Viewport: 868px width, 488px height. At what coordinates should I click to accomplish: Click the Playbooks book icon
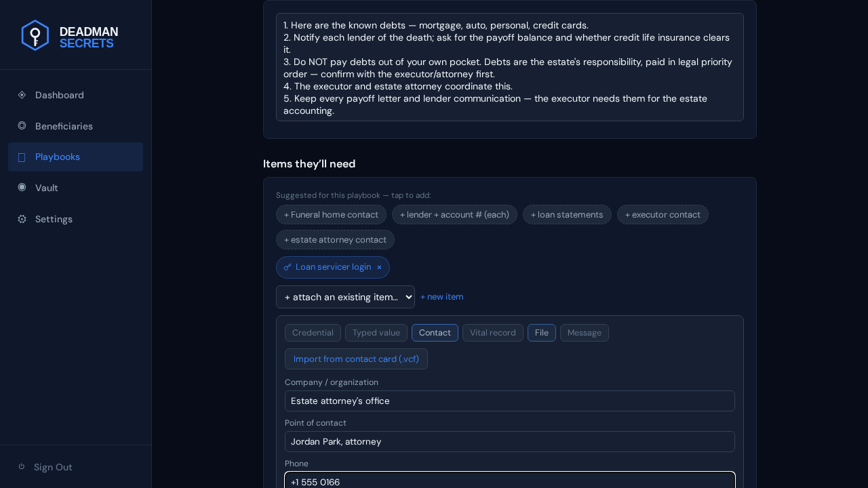click(22, 157)
